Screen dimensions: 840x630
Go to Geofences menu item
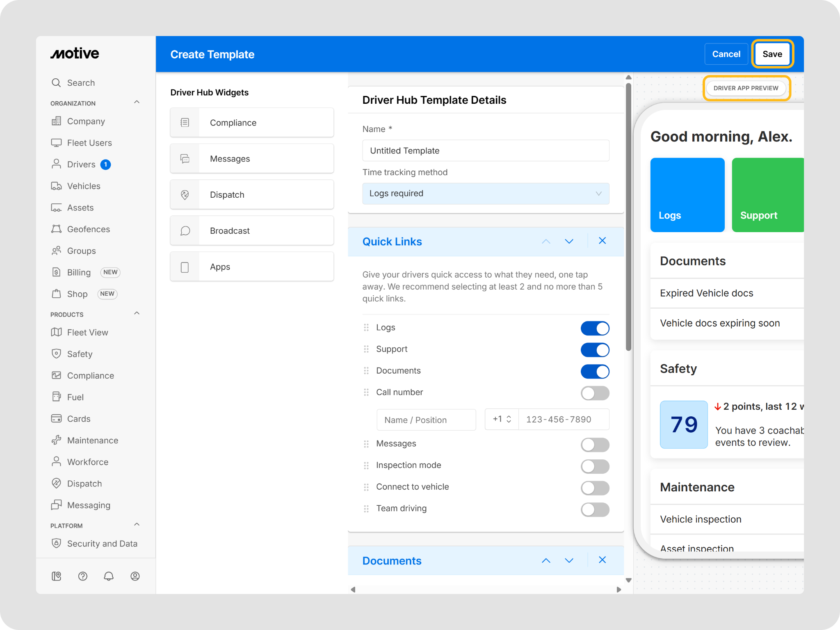click(x=88, y=229)
